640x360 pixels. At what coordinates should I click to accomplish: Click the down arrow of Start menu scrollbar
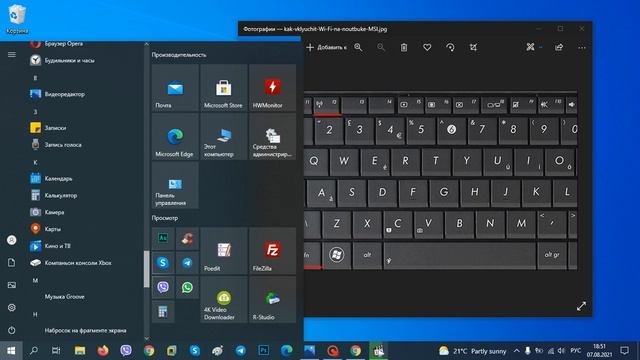point(147,338)
